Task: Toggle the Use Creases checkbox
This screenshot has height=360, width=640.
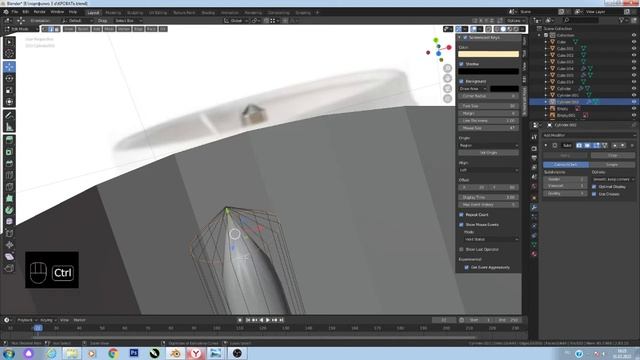Action: coord(594,194)
